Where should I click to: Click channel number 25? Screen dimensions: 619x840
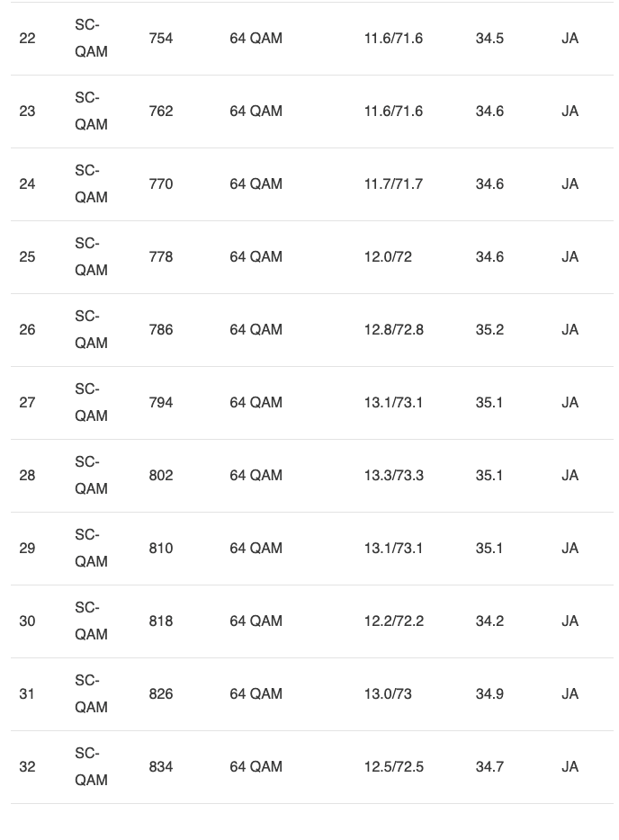tap(27, 257)
